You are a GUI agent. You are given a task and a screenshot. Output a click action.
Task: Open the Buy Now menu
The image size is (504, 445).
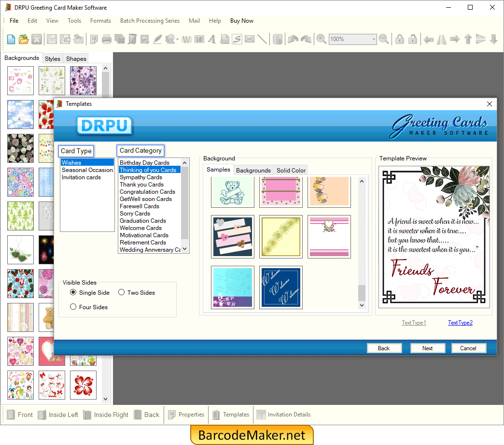coord(242,21)
